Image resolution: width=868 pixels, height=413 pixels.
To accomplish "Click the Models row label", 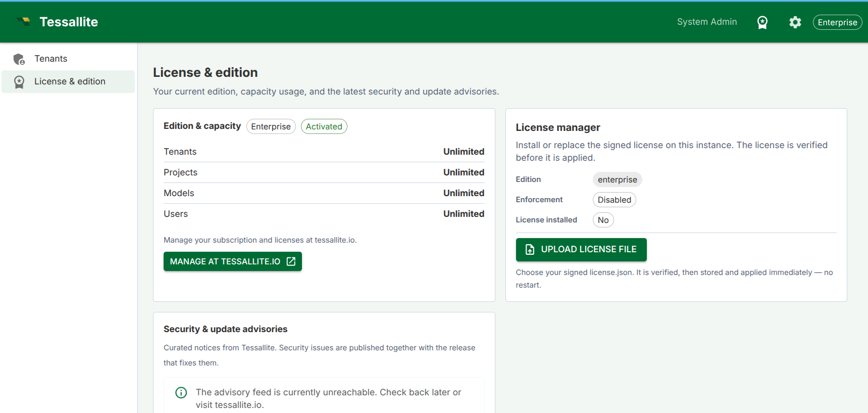I will pyautogui.click(x=179, y=193).
